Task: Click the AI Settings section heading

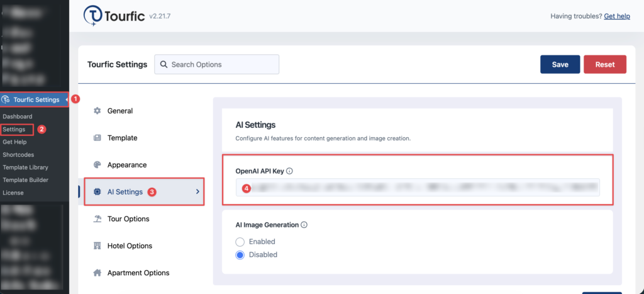Action: click(x=255, y=125)
